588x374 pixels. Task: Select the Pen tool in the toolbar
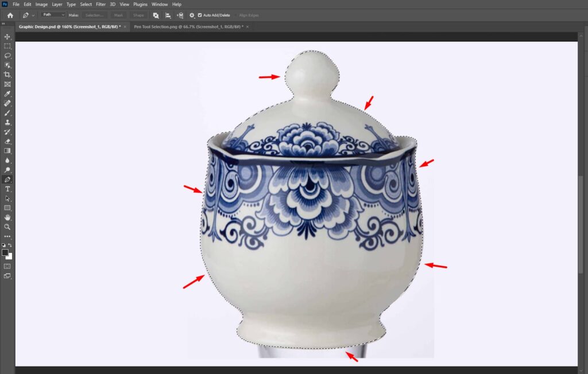pos(7,180)
